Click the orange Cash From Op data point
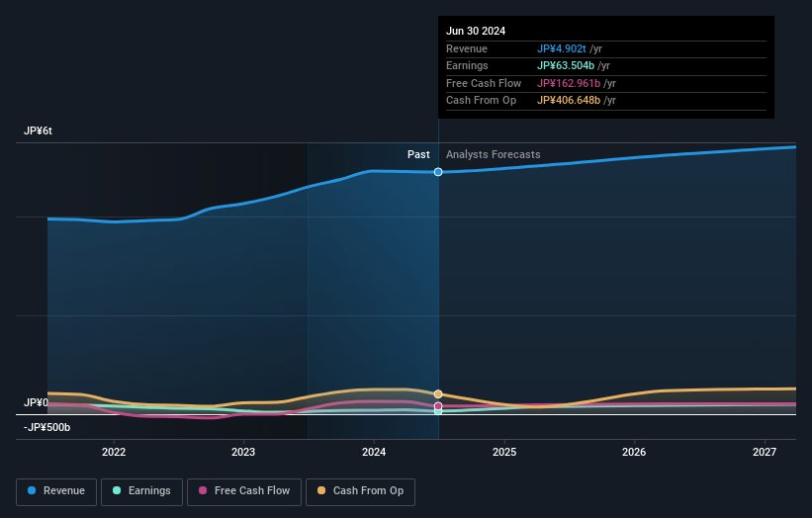Image resolution: width=812 pixels, height=518 pixels. click(438, 394)
